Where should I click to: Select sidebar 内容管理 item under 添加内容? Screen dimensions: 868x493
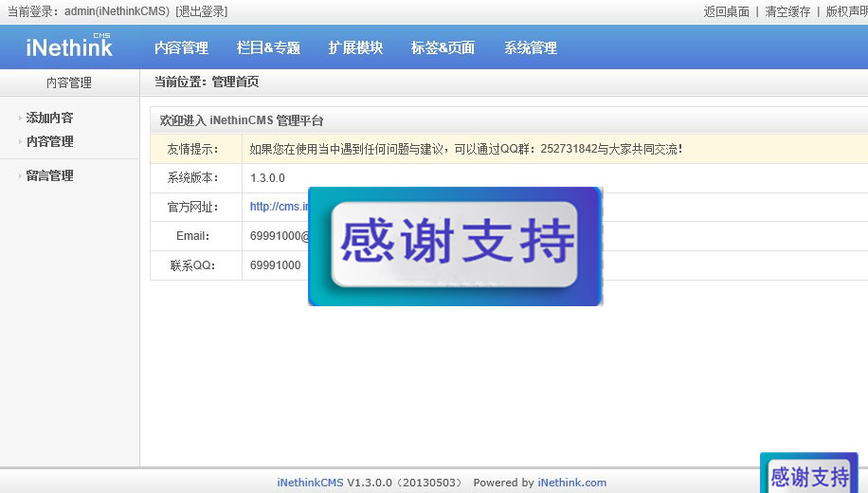tap(50, 141)
